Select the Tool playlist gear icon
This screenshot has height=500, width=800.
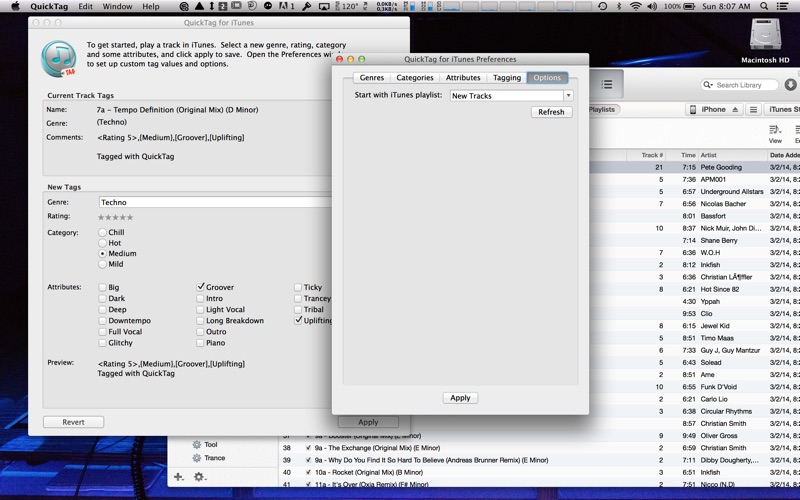pos(196,444)
